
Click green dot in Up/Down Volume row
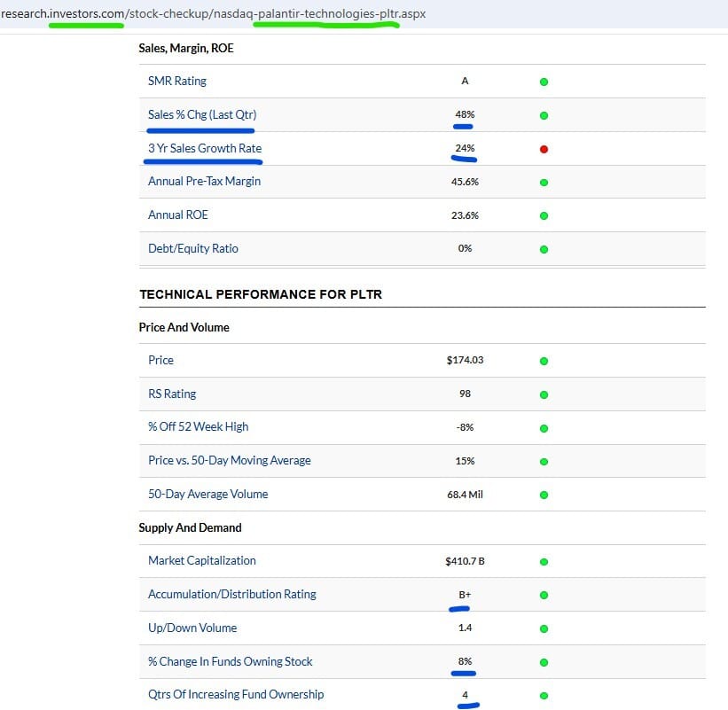544,628
